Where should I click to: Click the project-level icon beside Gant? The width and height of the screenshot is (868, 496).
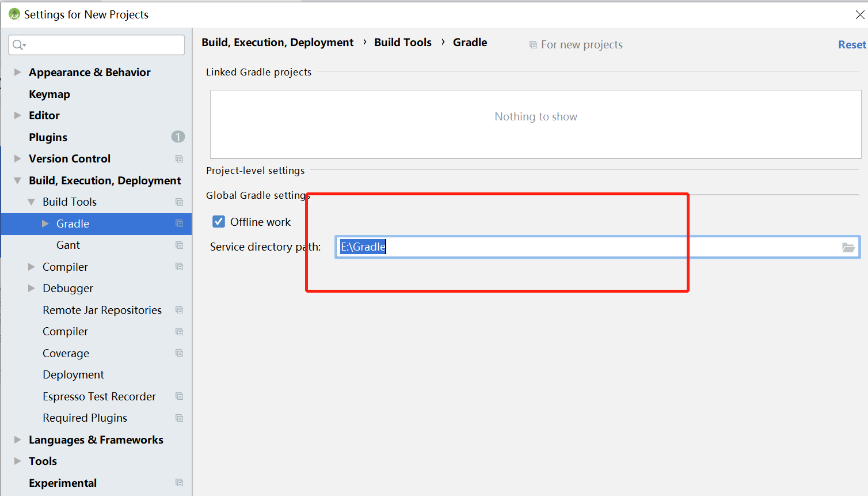click(179, 245)
